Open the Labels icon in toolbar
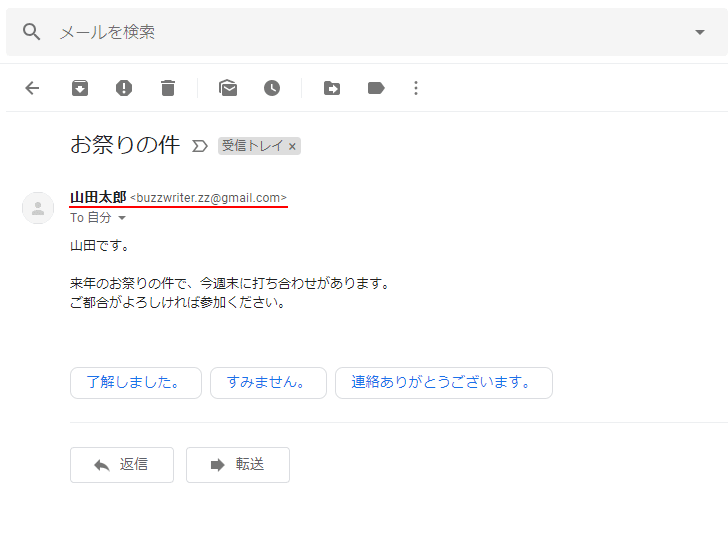 [x=376, y=88]
